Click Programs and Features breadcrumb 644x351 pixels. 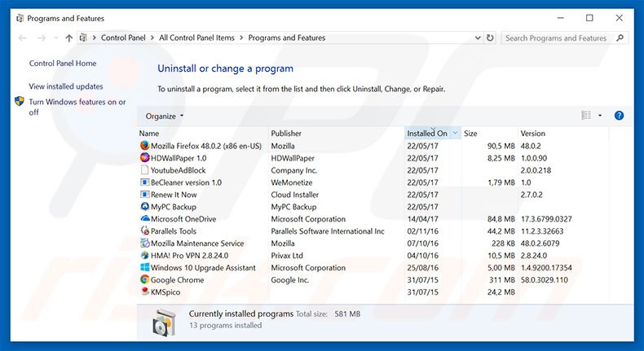[287, 37]
